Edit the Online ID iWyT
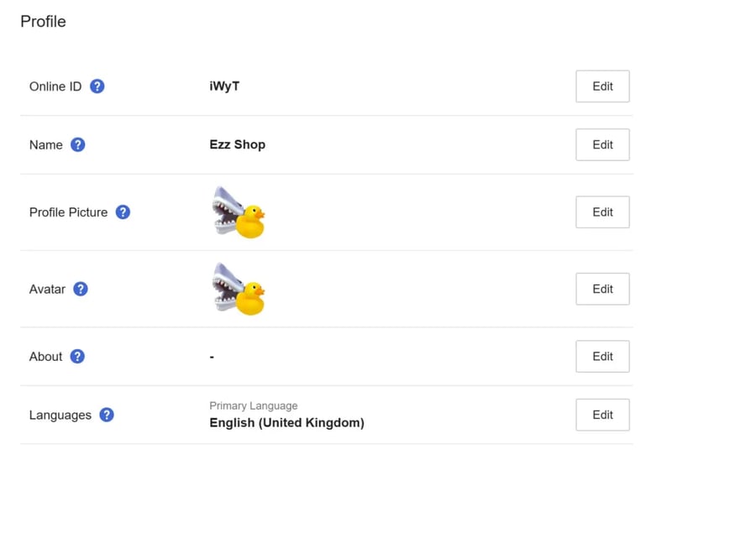 coord(602,86)
